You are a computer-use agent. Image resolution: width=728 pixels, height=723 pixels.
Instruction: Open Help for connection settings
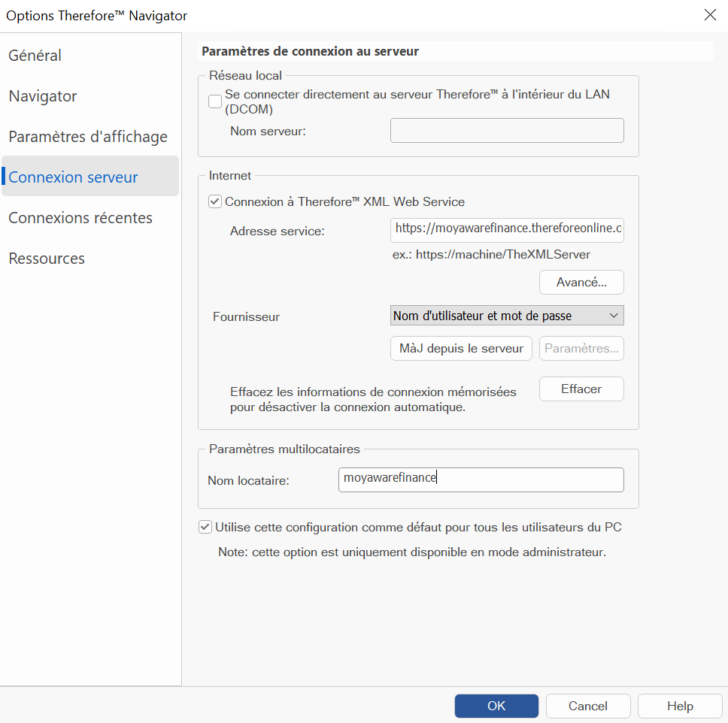[679, 706]
